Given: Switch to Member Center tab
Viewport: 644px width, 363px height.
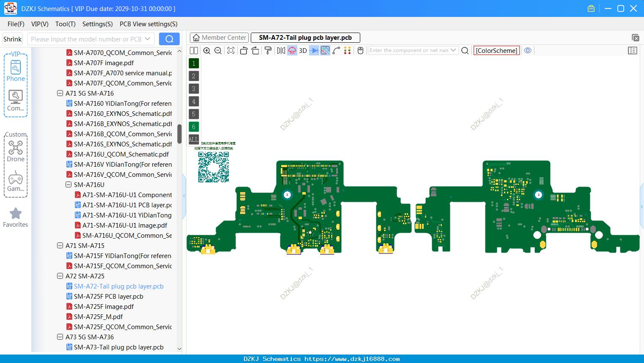Looking at the screenshot, I should point(219,38).
